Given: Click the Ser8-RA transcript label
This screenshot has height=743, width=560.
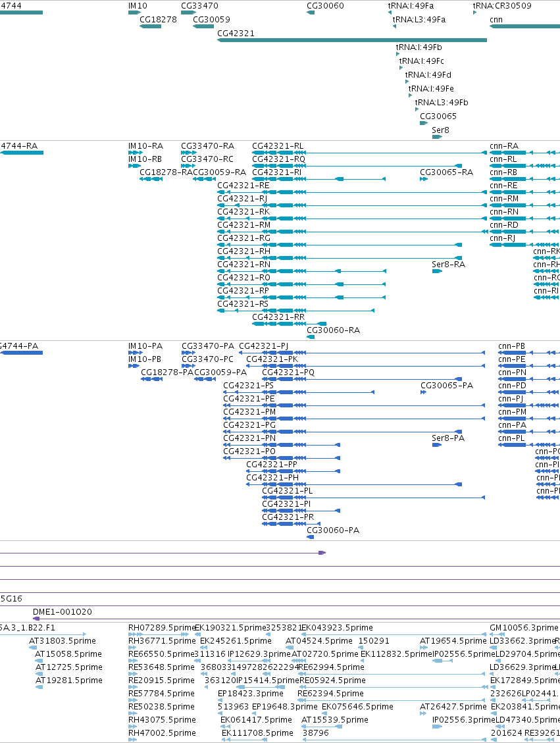Looking at the screenshot, I should [449, 265].
